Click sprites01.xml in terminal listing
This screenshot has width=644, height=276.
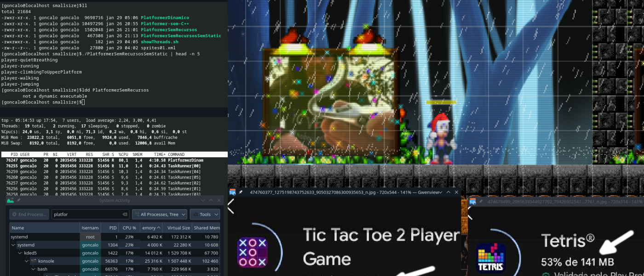click(158, 48)
